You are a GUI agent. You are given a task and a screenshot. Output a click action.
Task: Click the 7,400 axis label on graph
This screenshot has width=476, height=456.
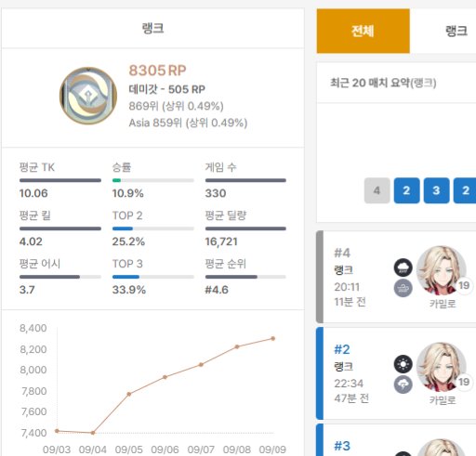(x=33, y=433)
